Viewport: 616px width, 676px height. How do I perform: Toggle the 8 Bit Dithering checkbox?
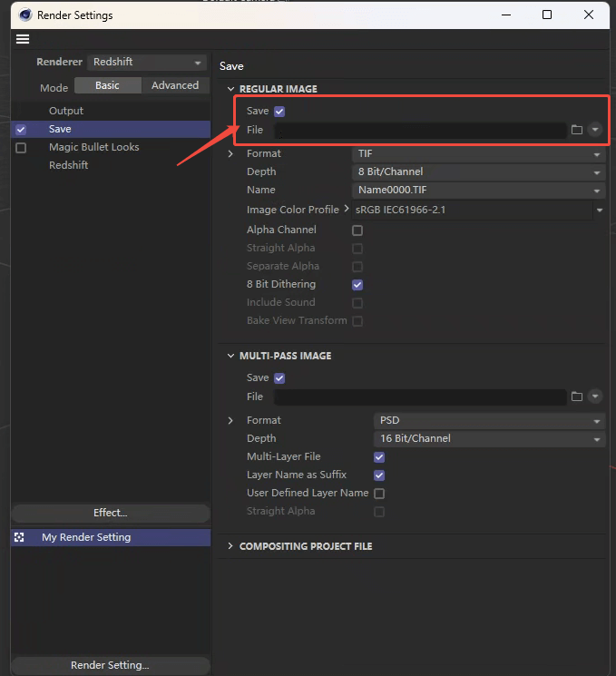click(357, 285)
